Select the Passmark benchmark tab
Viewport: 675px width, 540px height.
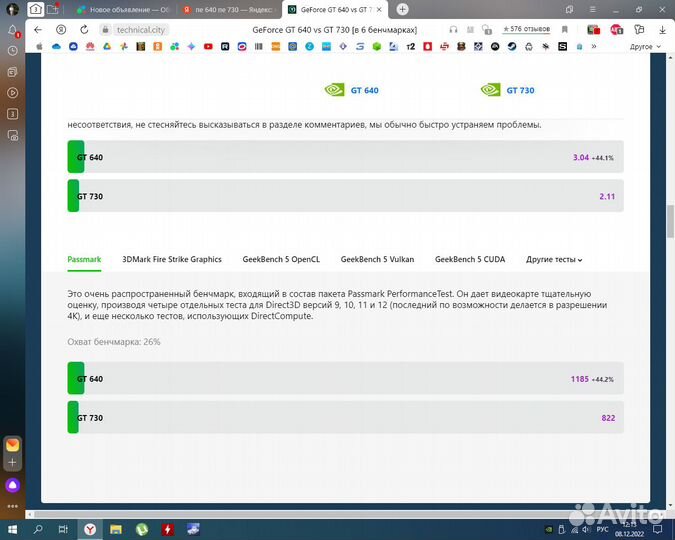coord(84,259)
